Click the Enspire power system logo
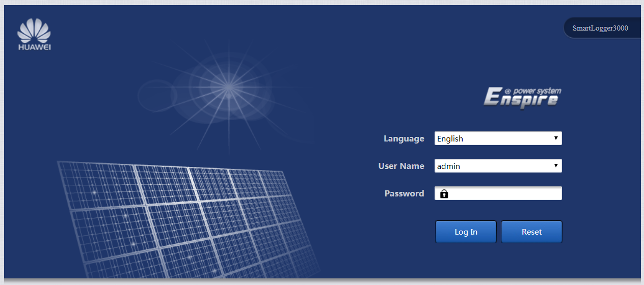Viewport: 644px width, 285px height. 522,97
